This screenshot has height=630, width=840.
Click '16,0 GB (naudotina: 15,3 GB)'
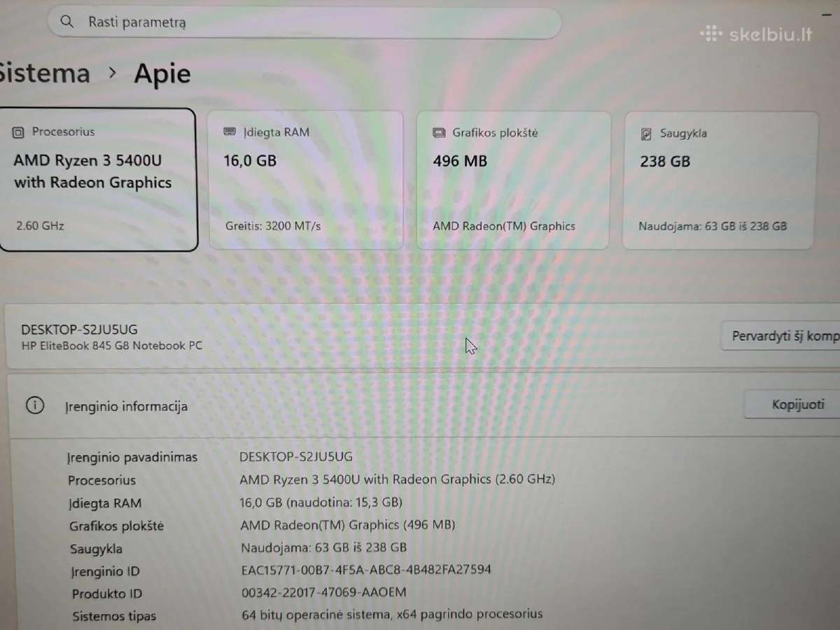(321, 502)
